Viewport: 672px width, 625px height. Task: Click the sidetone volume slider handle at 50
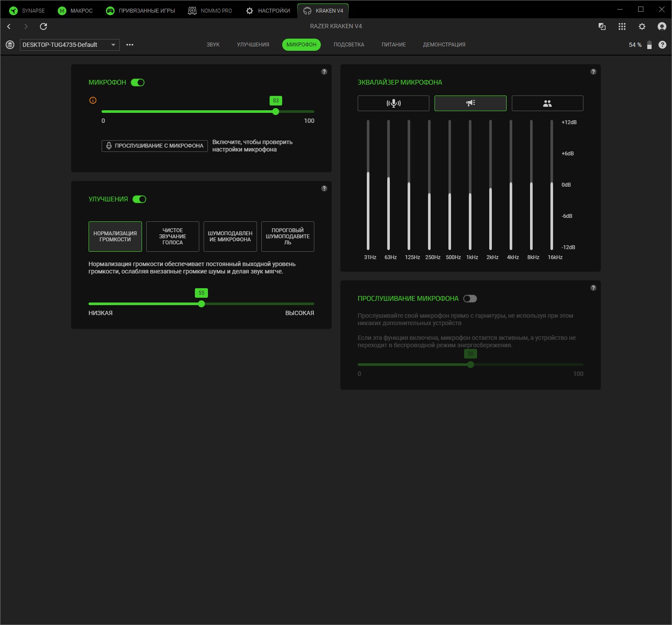click(x=471, y=365)
